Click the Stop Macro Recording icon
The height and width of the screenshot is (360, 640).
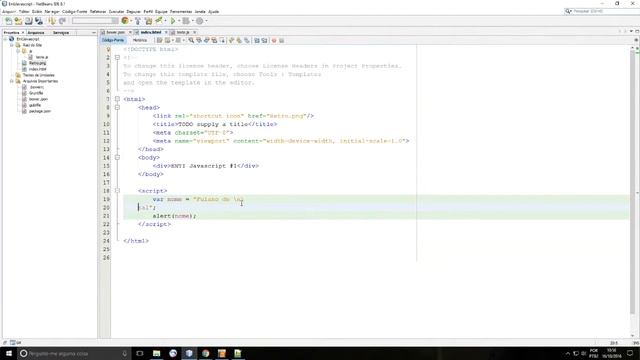click(282, 40)
